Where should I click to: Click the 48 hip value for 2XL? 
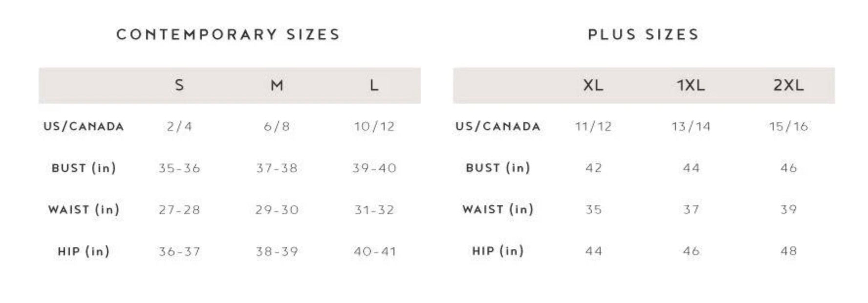[x=788, y=251]
